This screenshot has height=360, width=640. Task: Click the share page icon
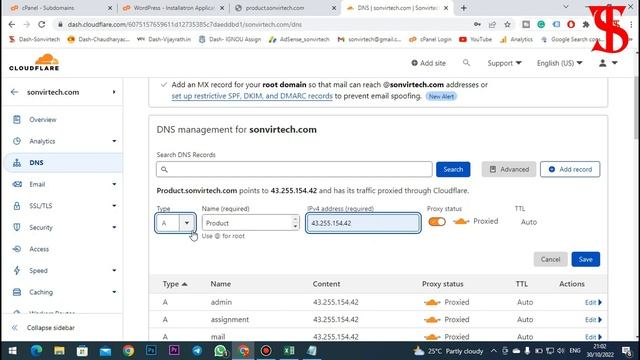492,24
